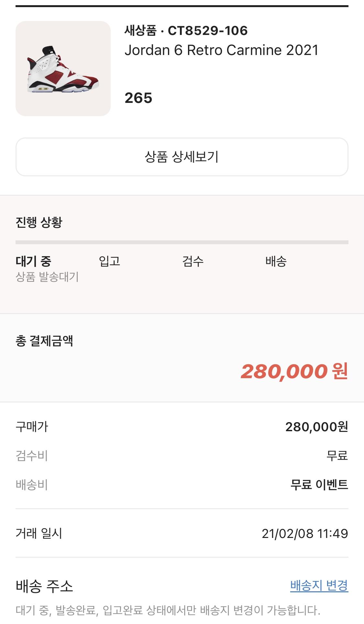Tap the 배송비 무료 이벤트 value
This screenshot has height=624, width=364.
click(319, 485)
